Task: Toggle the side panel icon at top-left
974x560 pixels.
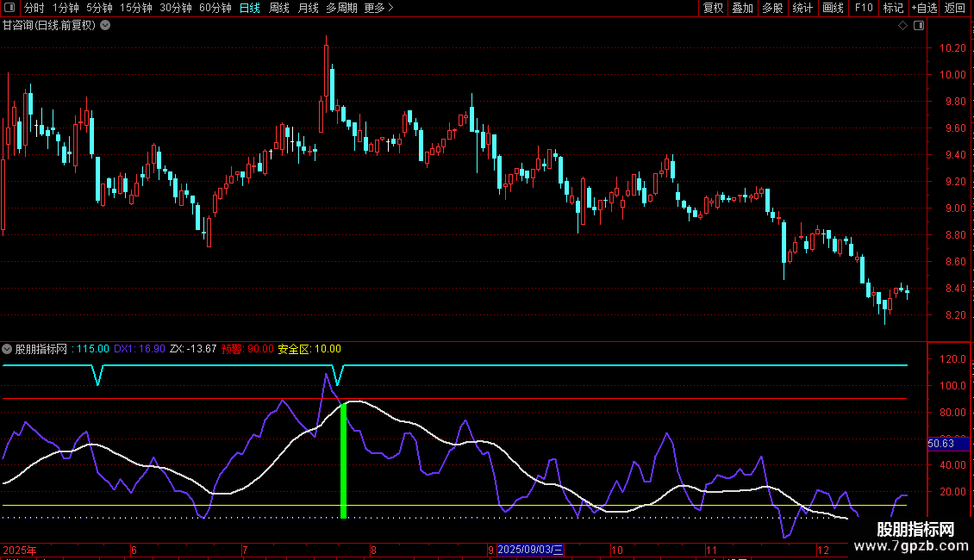Action: pyautogui.click(x=9, y=8)
